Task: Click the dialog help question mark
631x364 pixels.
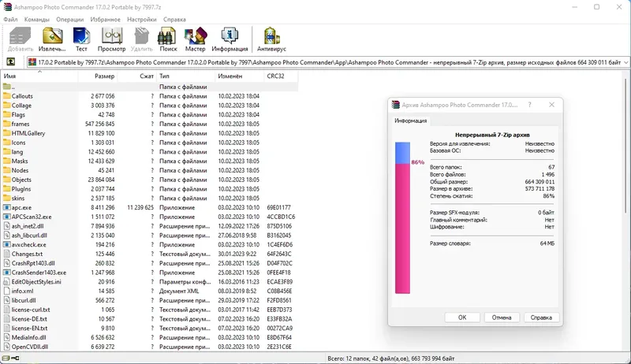Action: pos(529,105)
